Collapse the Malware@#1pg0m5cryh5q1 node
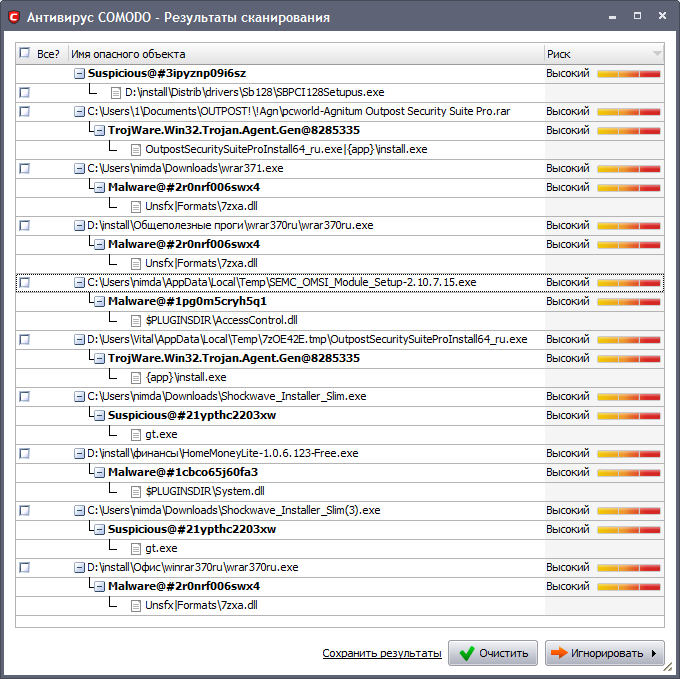The width and height of the screenshot is (680, 679). [x=99, y=301]
